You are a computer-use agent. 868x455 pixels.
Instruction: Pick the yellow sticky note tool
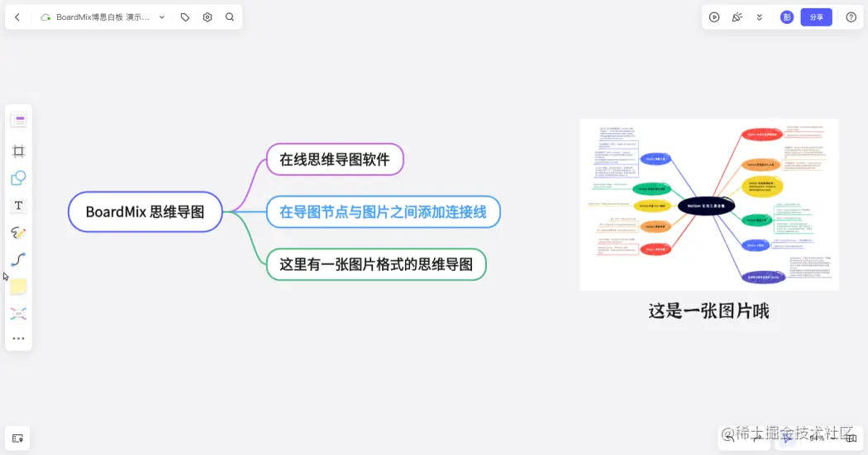coord(18,287)
